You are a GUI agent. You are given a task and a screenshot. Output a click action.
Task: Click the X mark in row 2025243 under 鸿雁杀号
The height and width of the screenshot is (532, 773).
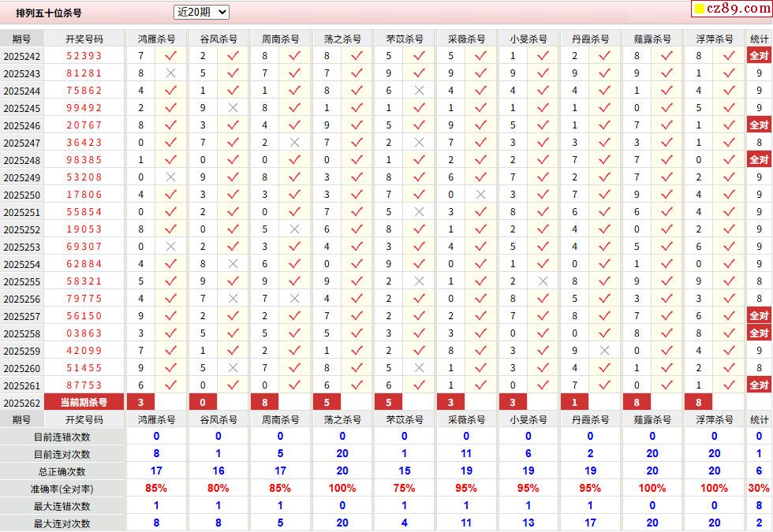[170, 73]
